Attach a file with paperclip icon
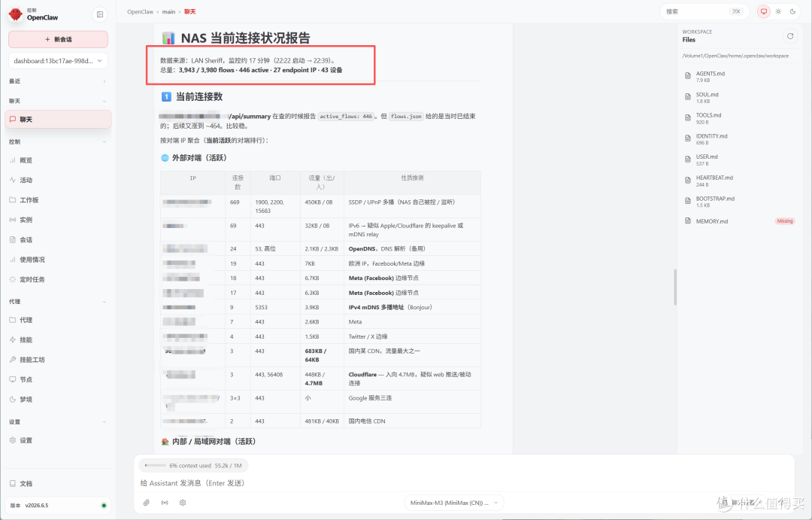812x520 pixels. (147, 503)
